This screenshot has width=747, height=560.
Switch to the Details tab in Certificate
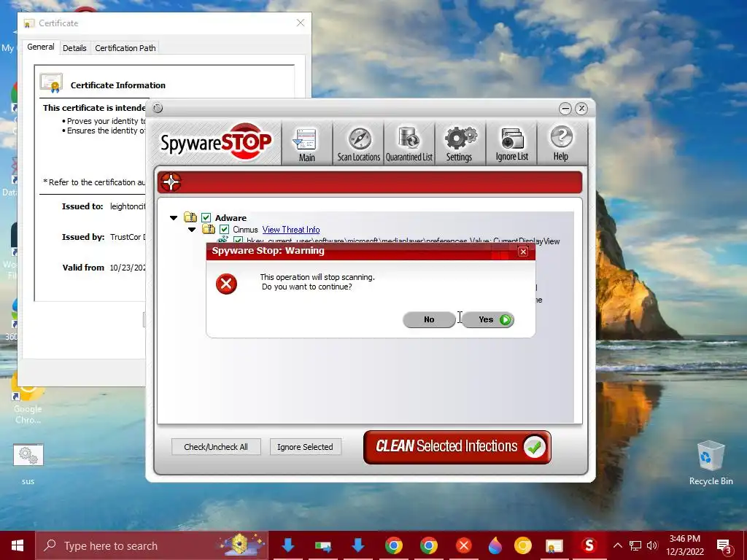74,48
